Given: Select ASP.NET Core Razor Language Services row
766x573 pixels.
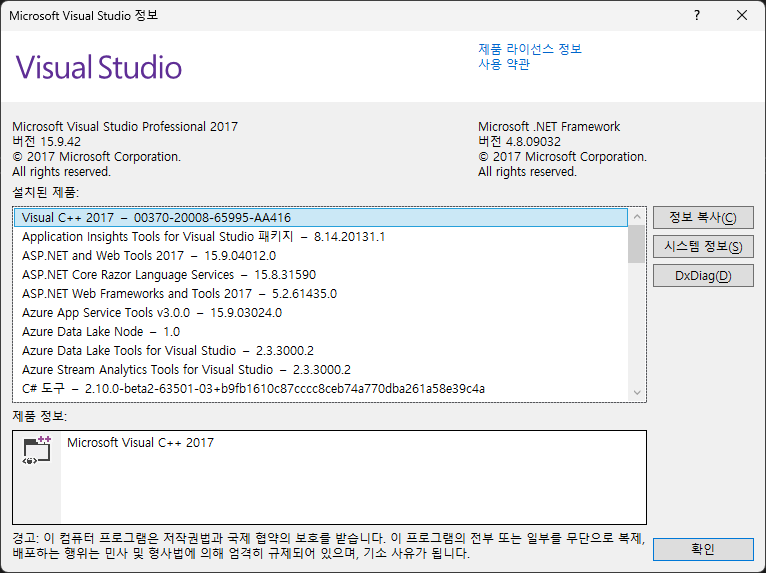Looking at the screenshot, I should (x=321, y=275).
